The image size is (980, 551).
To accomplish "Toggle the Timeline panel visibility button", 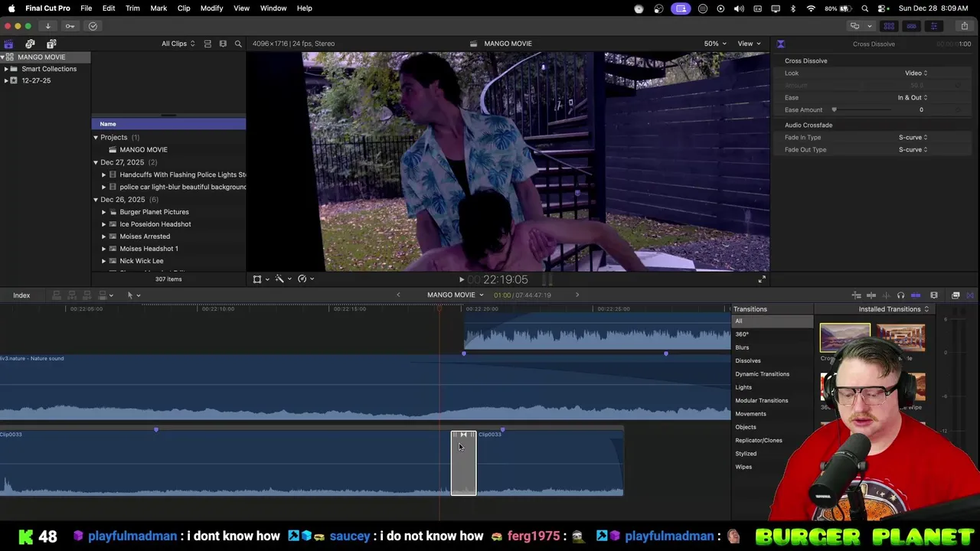I will click(x=911, y=26).
